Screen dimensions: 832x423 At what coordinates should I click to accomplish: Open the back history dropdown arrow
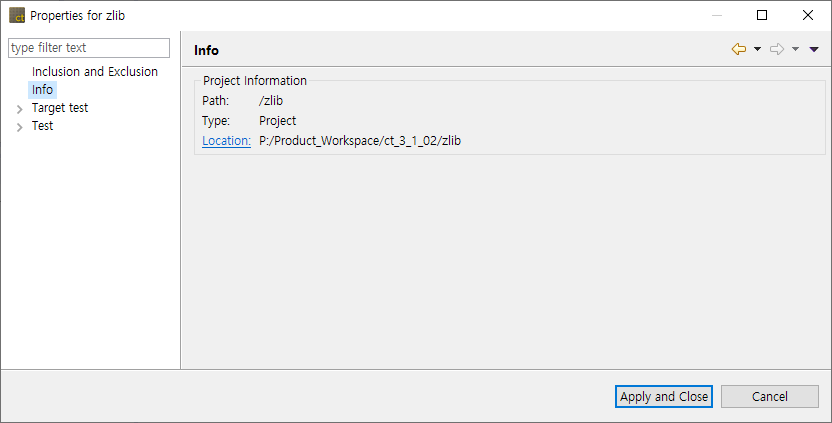(x=757, y=49)
